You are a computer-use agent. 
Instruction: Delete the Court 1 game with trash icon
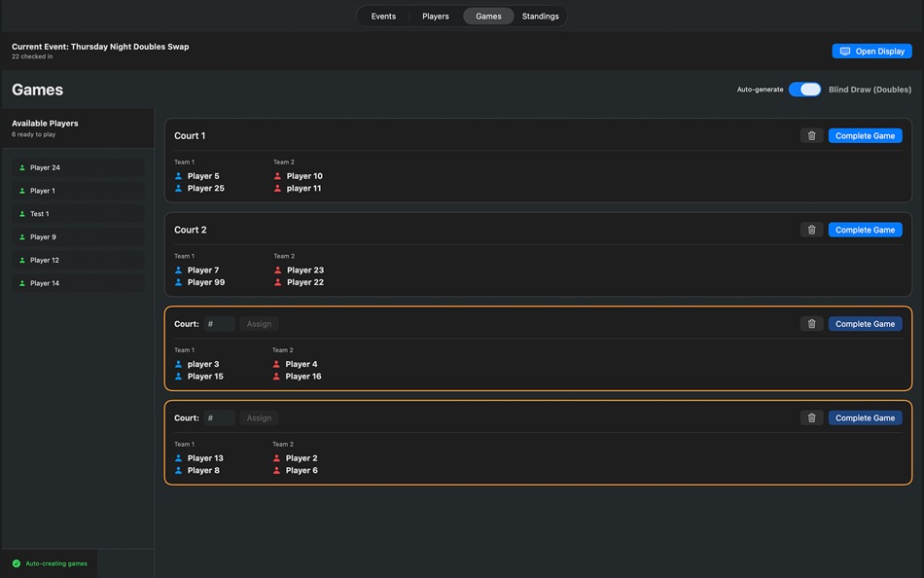[x=811, y=135]
